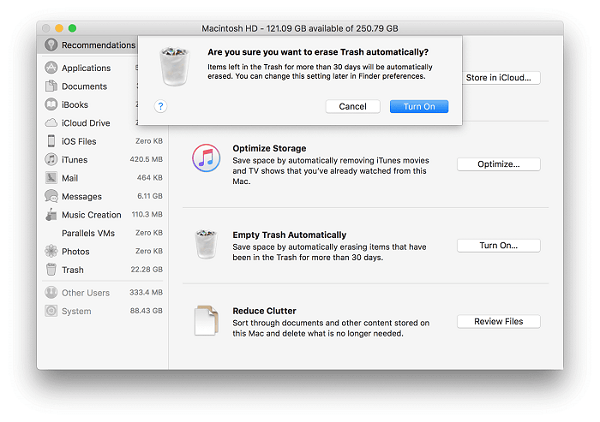Click the iCloud Drive cloud icon
Viewport: 600px width, 422px height.
[x=51, y=123]
